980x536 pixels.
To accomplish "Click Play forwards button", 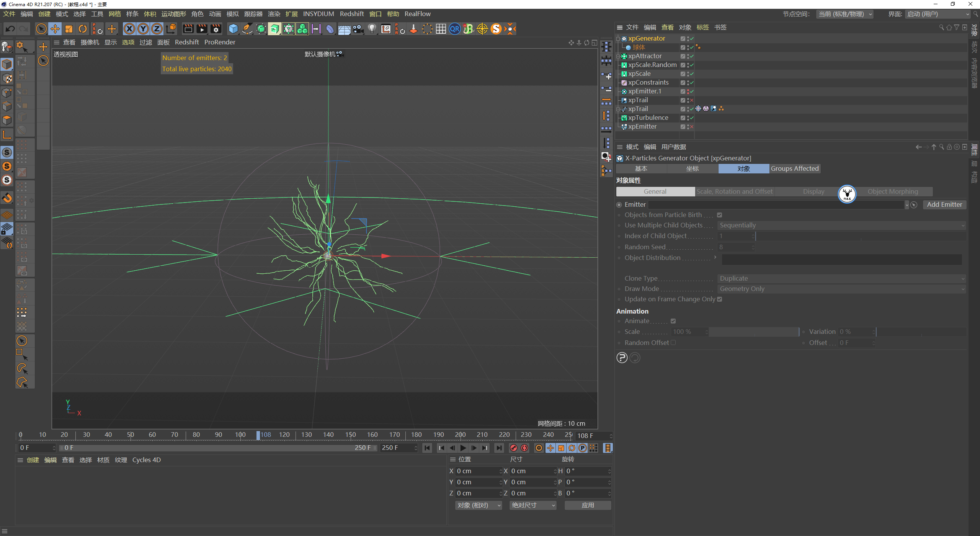I will pyautogui.click(x=463, y=448).
